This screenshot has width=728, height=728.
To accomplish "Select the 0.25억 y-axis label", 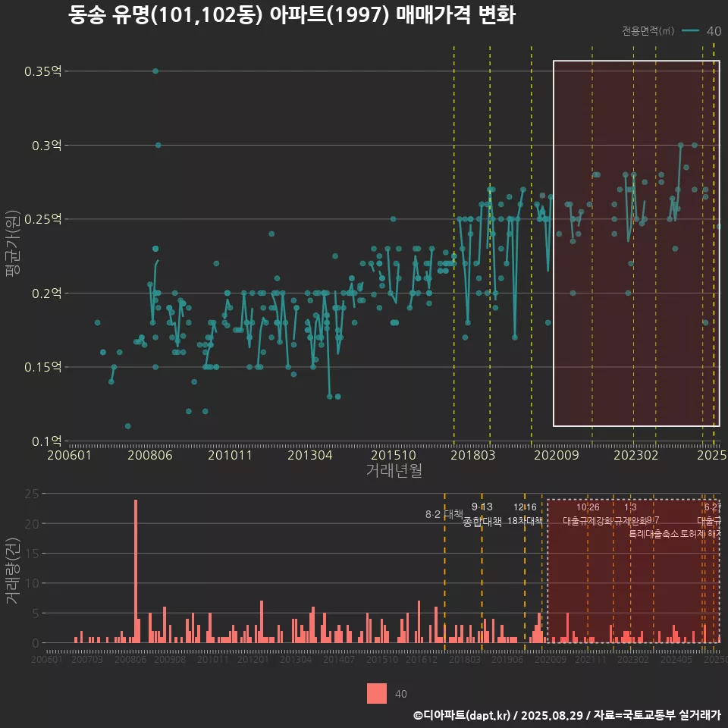I will [42, 219].
